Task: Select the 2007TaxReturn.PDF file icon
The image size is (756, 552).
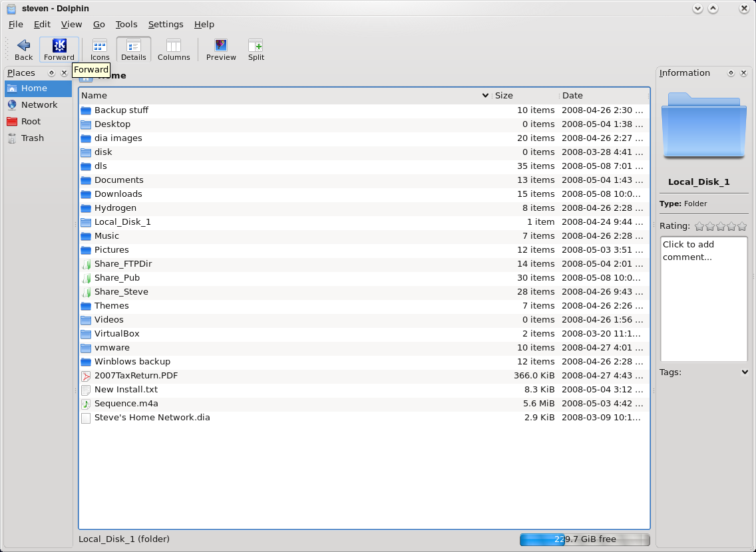Action: (86, 376)
